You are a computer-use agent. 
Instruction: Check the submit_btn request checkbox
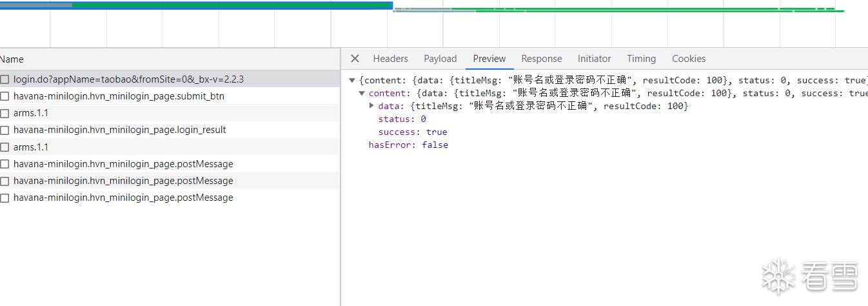[x=5, y=96]
